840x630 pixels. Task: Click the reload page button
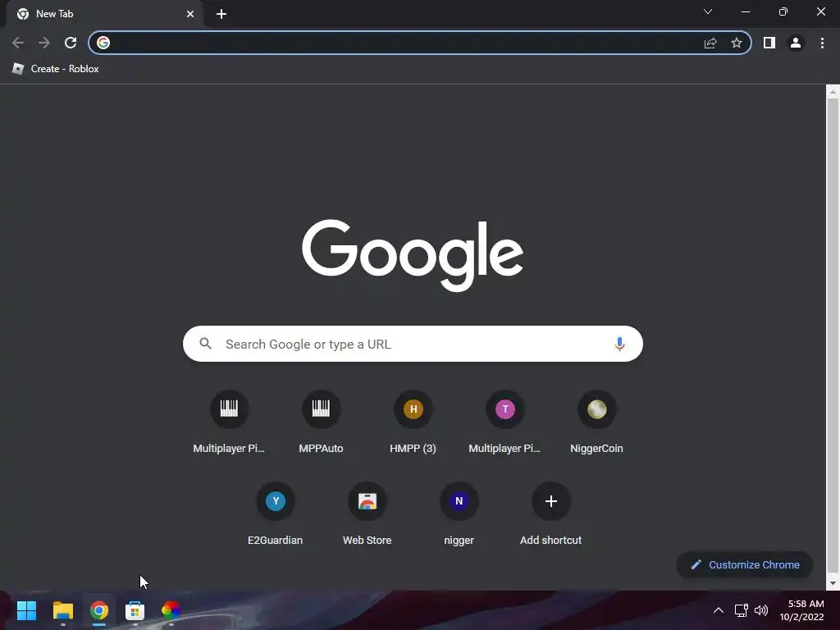tap(71, 43)
